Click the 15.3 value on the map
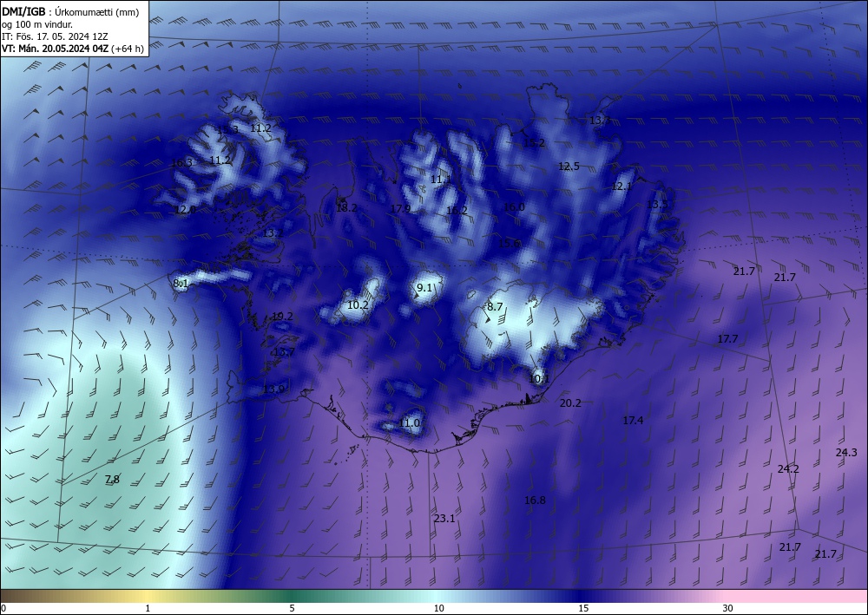The height and width of the screenshot is (615, 868). (227, 130)
